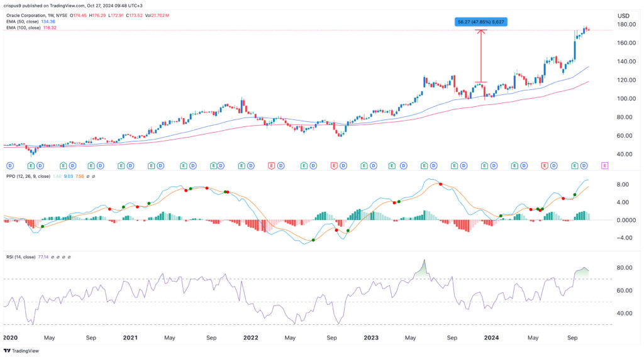Click the RSI (14, close) legend
The height and width of the screenshot is (357, 644).
click(21, 257)
